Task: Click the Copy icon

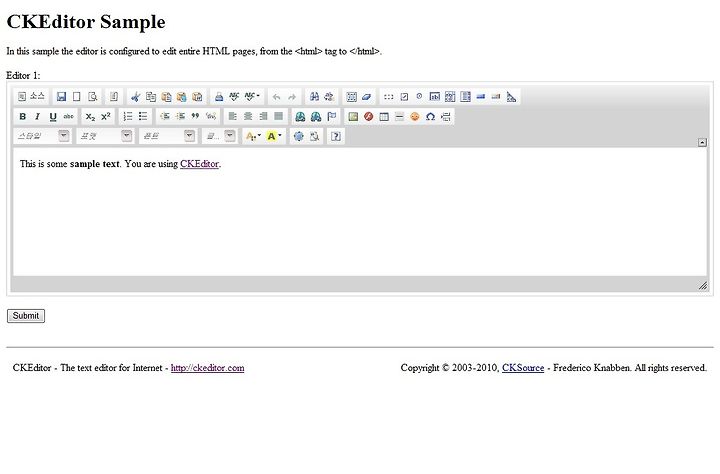Action: (151, 96)
